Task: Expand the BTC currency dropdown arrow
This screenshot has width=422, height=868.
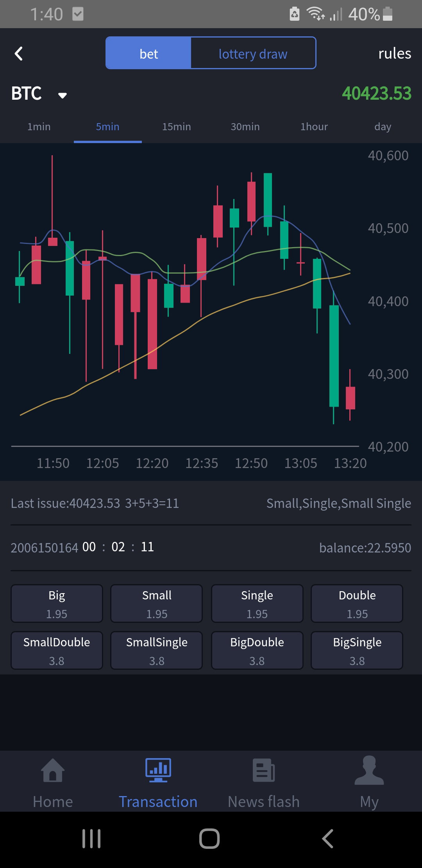Action: [x=63, y=95]
